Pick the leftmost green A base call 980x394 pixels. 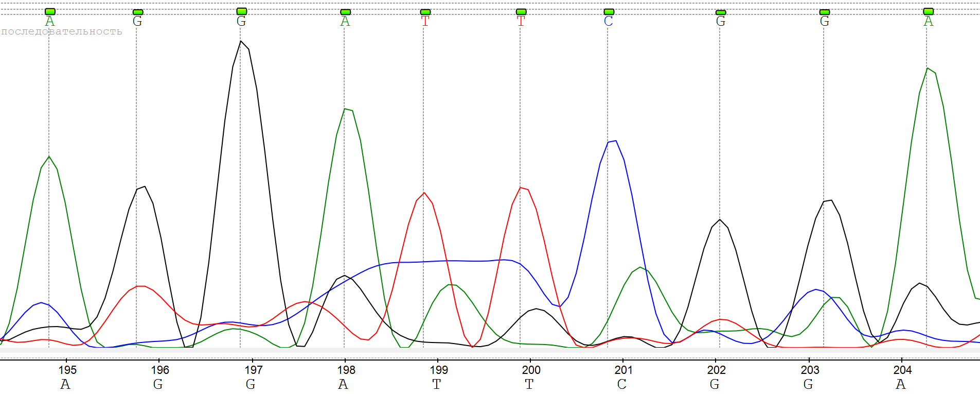[x=49, y=21]
